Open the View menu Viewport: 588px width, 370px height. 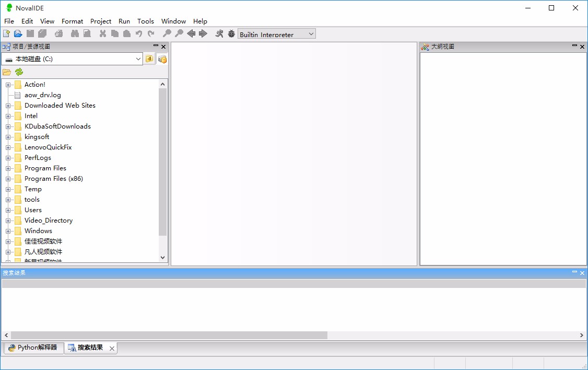(47, 21)
